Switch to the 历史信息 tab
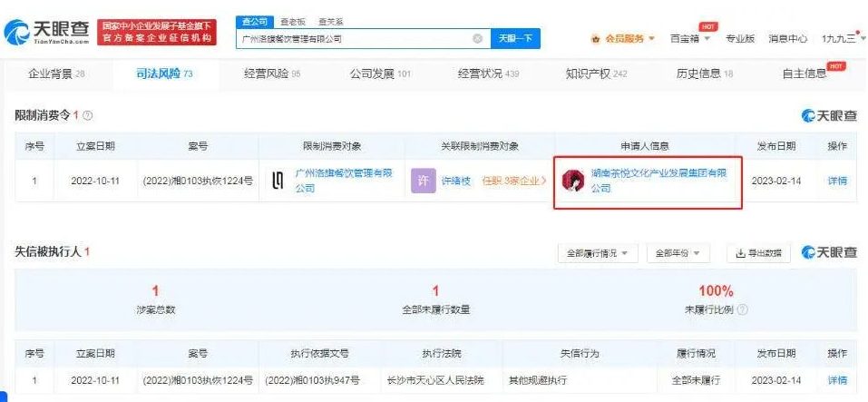The height and width of the screenshot is (402, 868). (704, 74)
